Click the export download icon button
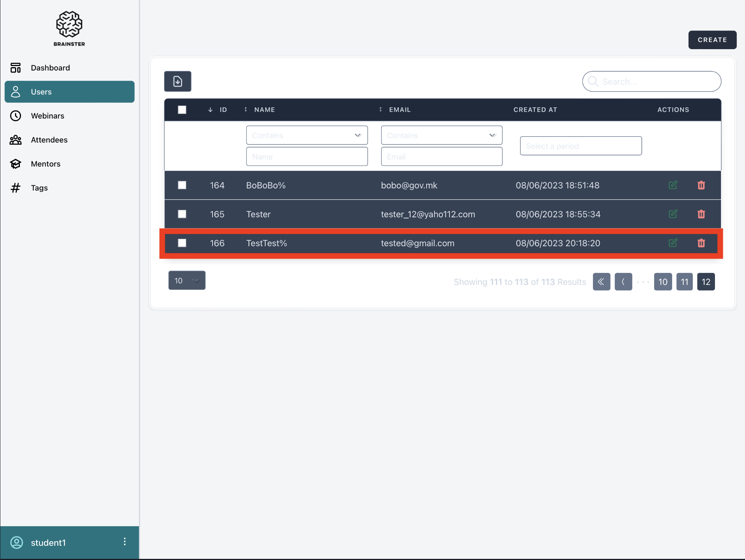 click(178, 81)
